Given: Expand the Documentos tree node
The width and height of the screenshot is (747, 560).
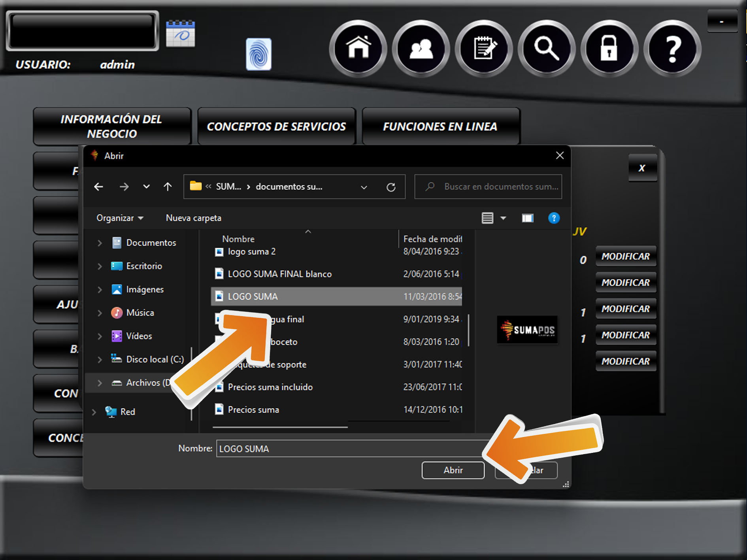Looking at the screenshot, I should pyautogui.click(x=100, y=243).
